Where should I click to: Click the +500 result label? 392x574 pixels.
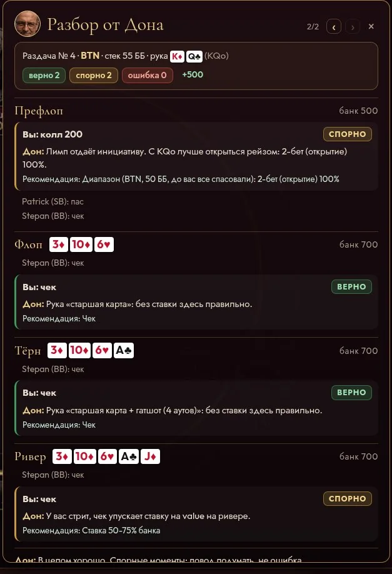tap(193, 74)
